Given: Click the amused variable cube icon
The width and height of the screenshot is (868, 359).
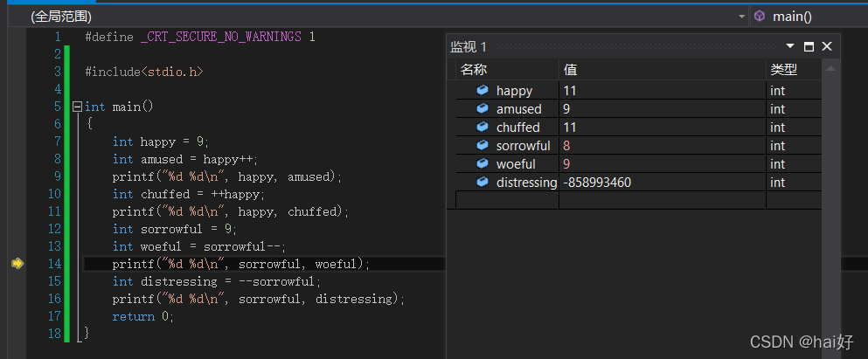Looking at the screenshot, I should [x=482, y=108].
